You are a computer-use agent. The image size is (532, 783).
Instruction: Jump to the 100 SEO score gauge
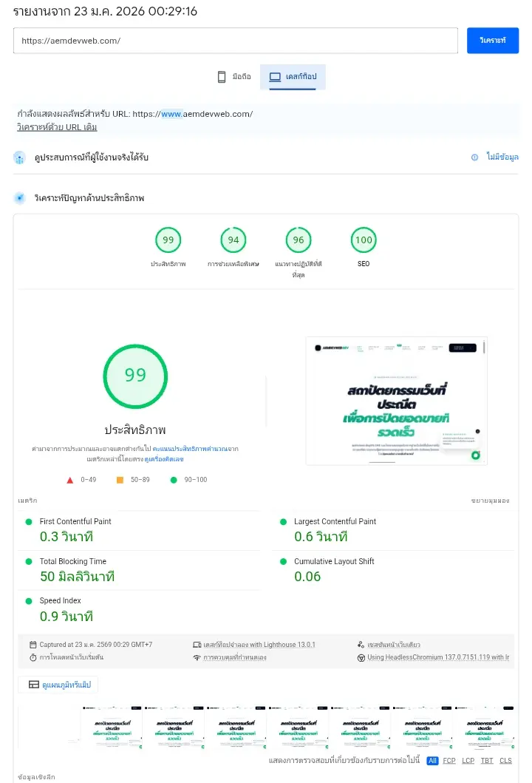[364, 240]
